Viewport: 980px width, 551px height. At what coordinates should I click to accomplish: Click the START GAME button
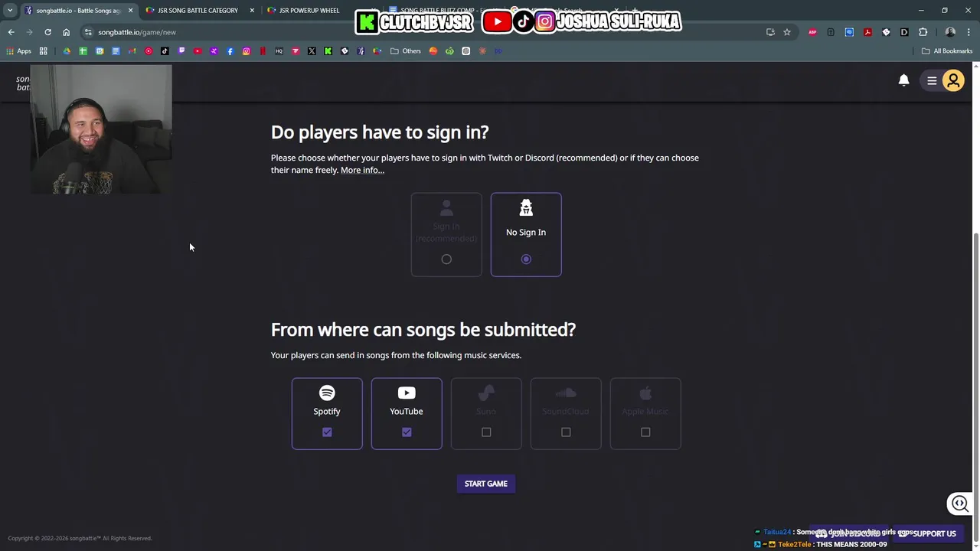point(486,484)
